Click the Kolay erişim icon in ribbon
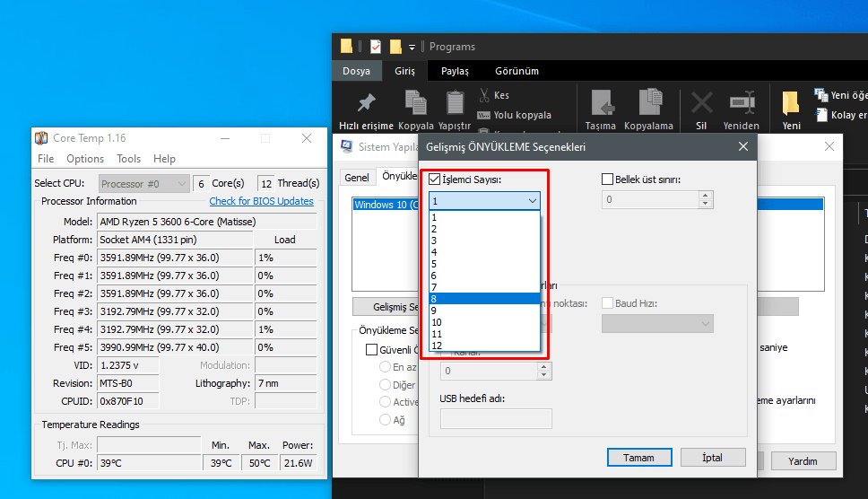The width and height of the screenshot is (868, 499). pyautogui.click(x=821, y=115)
